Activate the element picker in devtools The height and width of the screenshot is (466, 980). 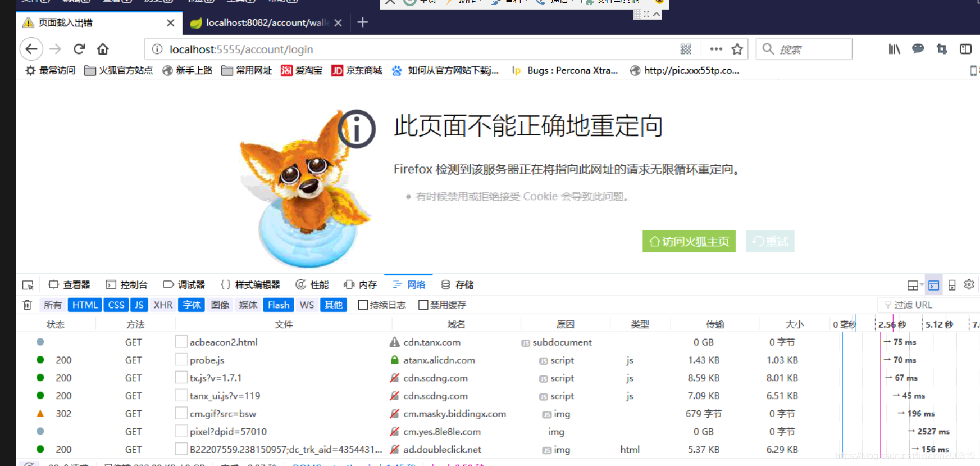pyautogui.click(x=28, y=285)
